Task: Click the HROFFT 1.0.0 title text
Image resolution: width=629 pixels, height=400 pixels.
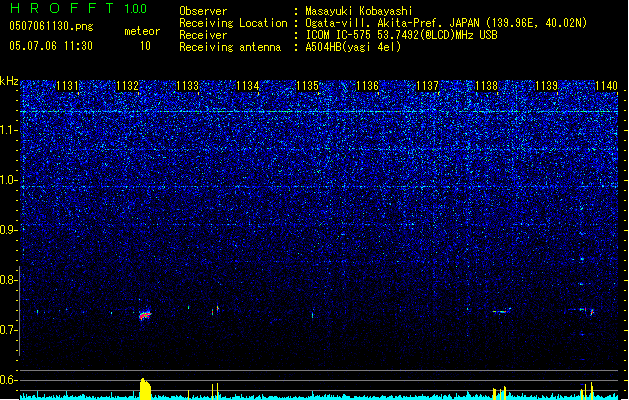Action: tap(79, 8)
